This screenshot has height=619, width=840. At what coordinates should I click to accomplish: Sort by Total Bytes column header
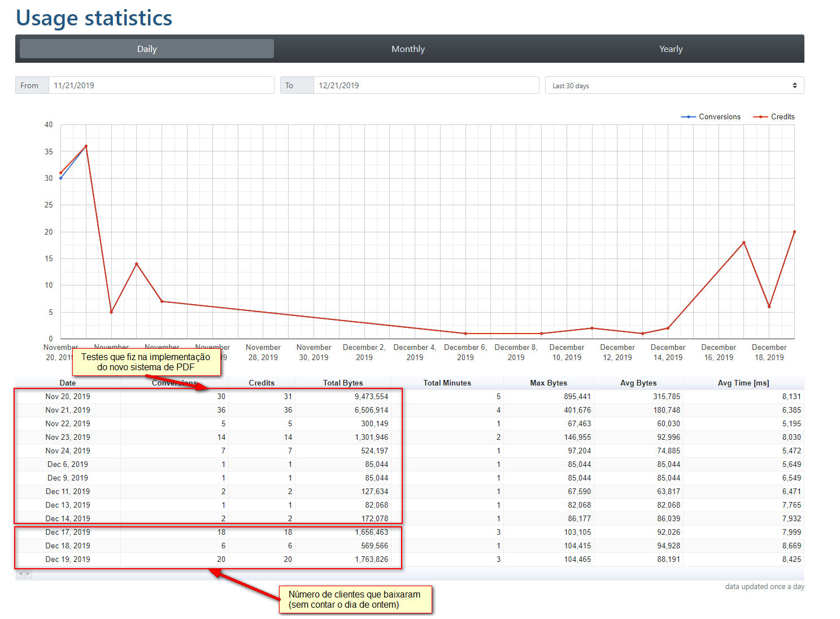(x=343, y=383)
